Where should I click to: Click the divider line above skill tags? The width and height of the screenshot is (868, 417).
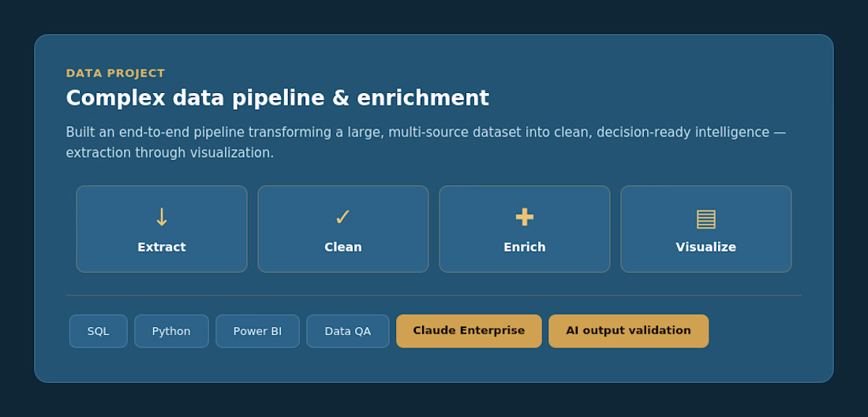click(433, 296)
